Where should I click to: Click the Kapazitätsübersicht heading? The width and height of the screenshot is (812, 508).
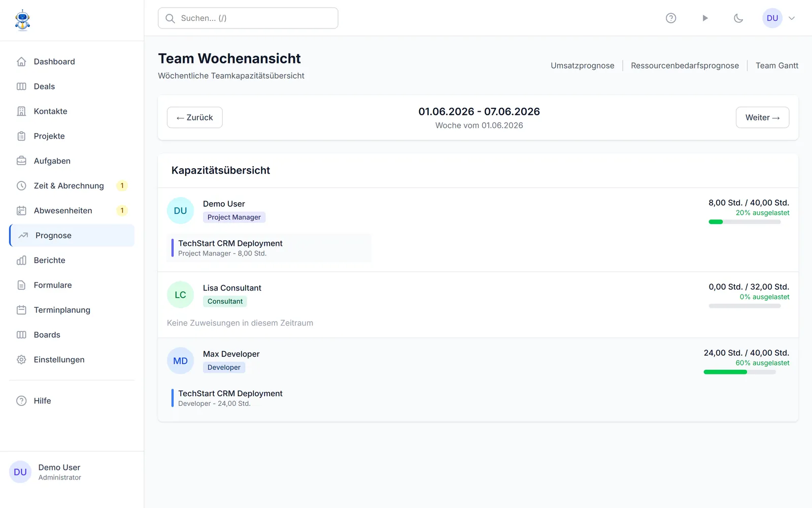click(221, 171)
